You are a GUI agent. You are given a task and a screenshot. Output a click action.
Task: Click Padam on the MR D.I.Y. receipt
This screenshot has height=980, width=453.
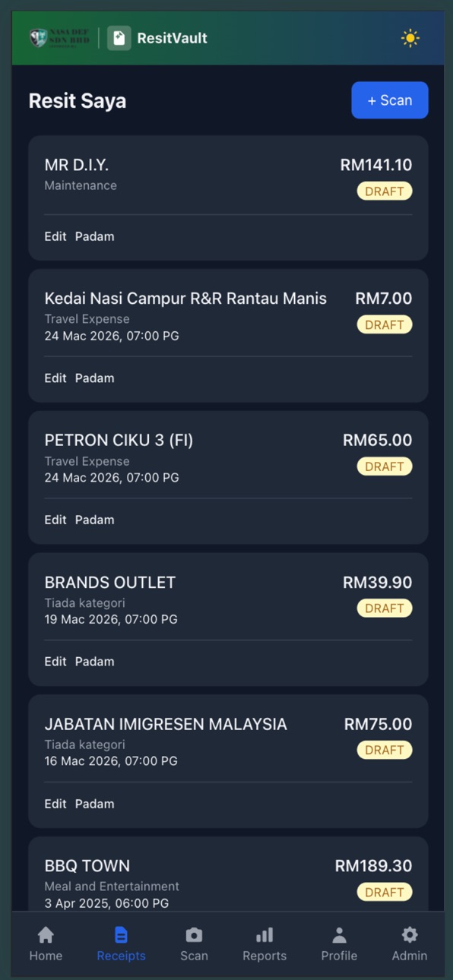(x=95, y=236)
